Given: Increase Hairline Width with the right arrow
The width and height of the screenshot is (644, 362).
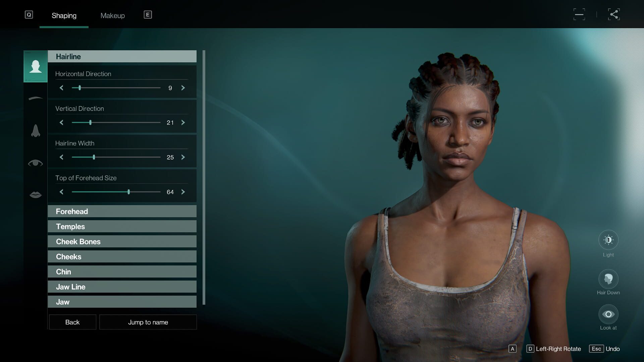Looking at the screenshot, I should coord(183,157).
